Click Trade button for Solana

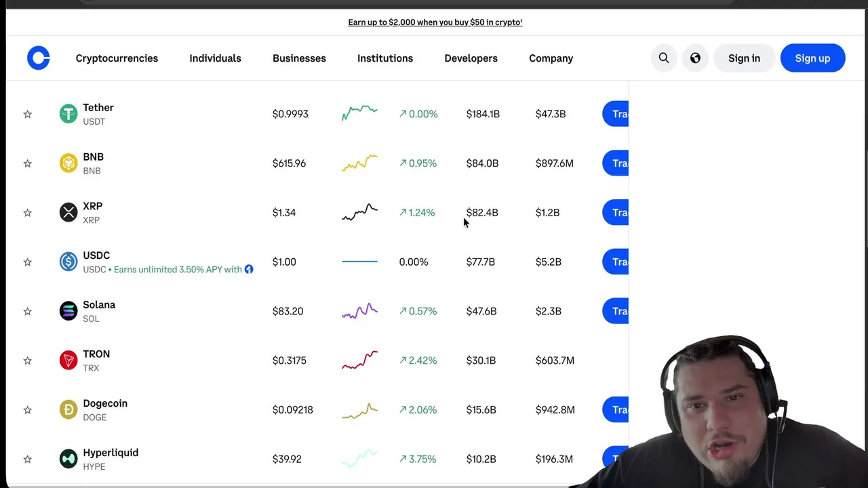[x=616, y=311]
